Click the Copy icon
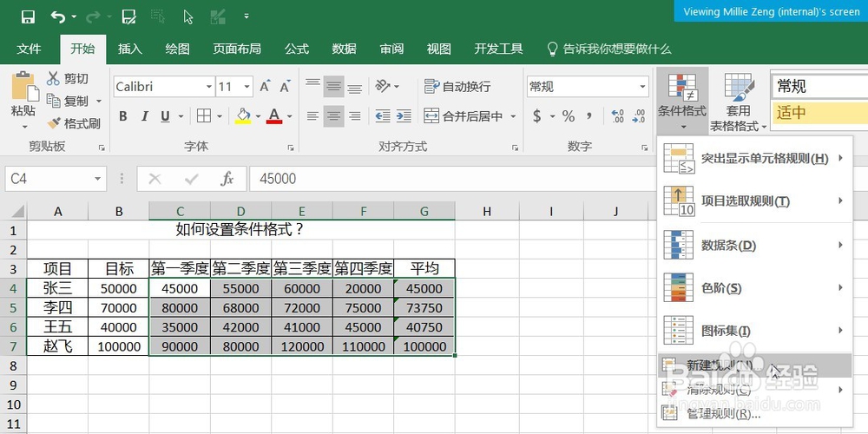 point(53,101)
